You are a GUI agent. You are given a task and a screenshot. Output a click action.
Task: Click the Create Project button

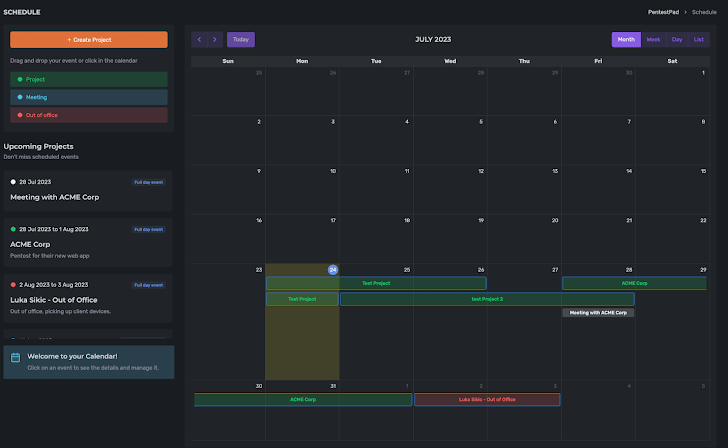(x=89, y=40)
